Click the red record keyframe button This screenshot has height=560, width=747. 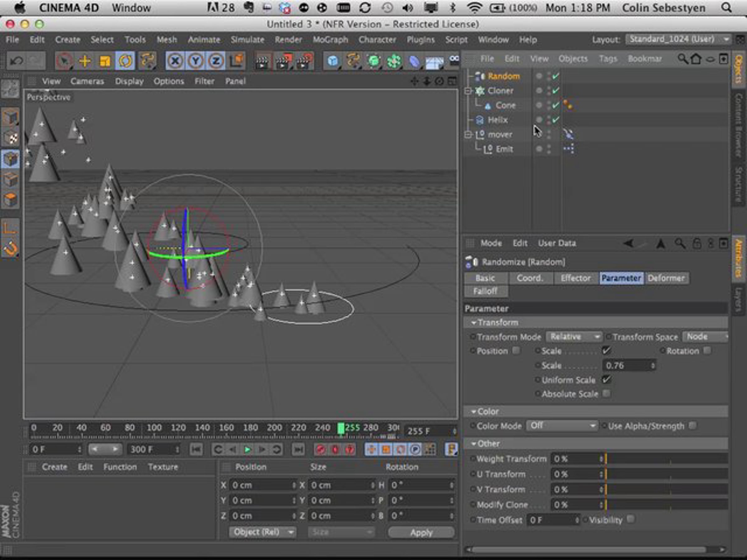(321, 449)
